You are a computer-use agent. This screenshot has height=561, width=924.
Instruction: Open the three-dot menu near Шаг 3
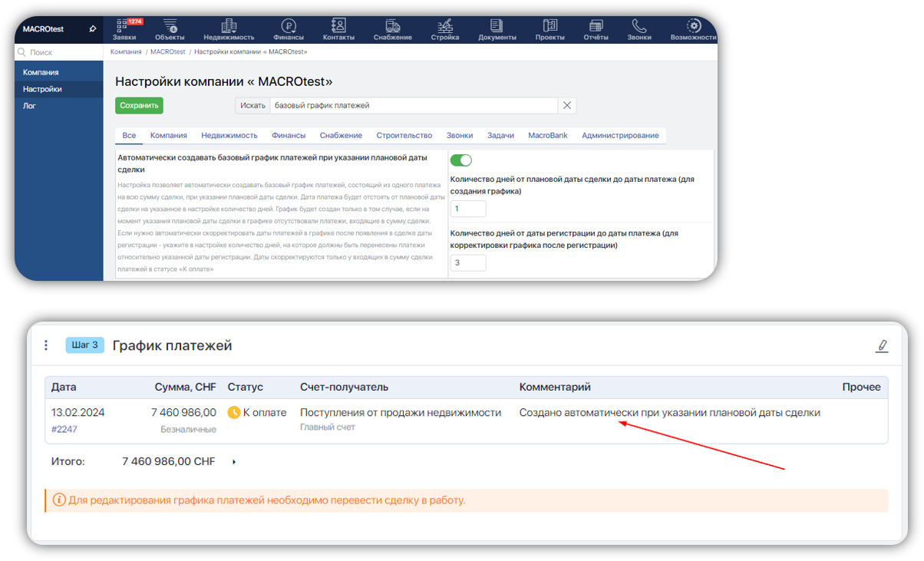click(46, 345)
